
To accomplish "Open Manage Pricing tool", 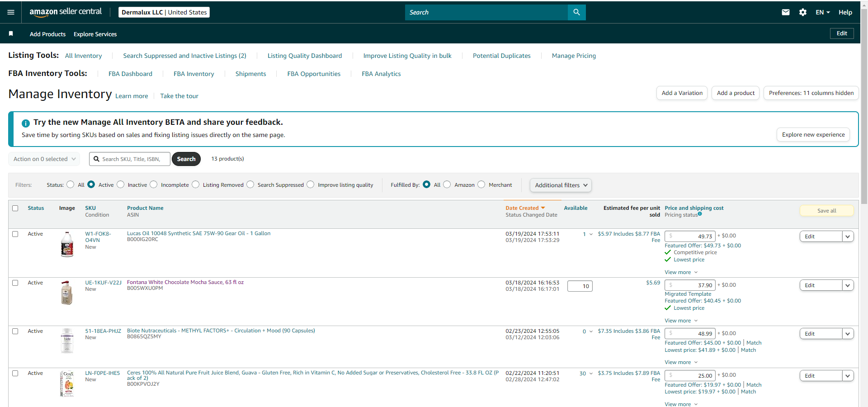I will click(x=574, y=56).
